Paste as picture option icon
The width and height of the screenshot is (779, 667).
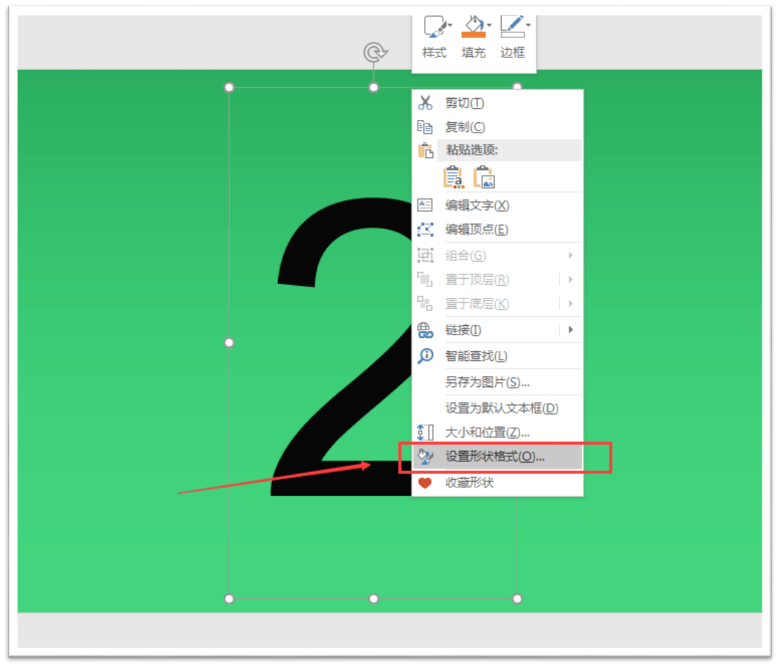coord(484,177)
